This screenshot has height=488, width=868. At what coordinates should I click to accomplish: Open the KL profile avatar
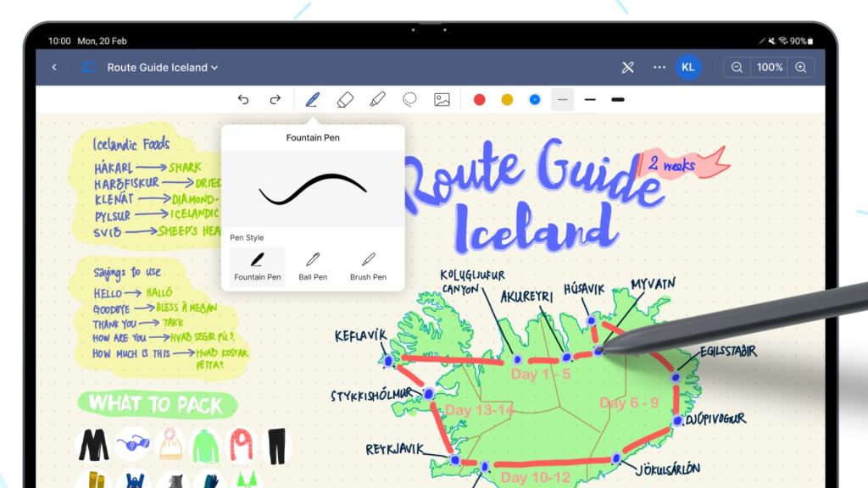pyautogui.click(x=687, y=68)
